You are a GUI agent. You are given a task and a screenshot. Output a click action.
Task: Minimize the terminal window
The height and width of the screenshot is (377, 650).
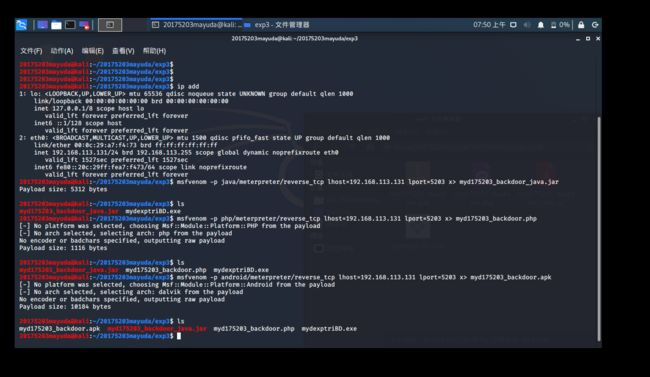click(x=578, y=39)
